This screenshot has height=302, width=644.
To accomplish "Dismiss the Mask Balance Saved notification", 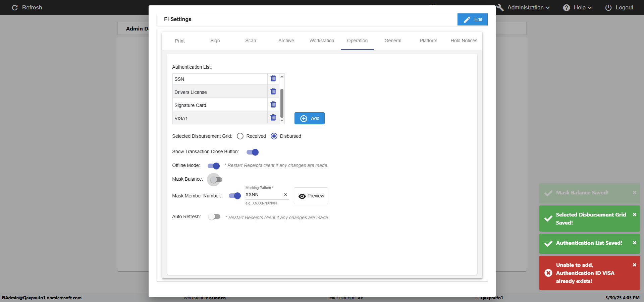I will [x=634, y=192].
